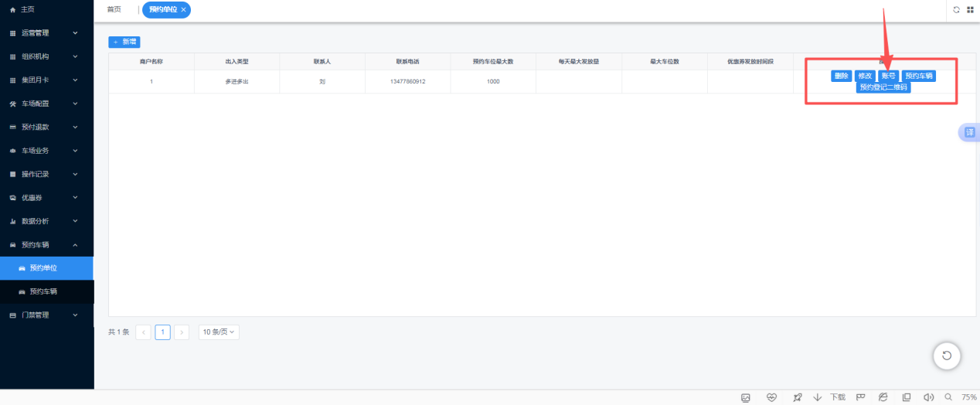Switch to the 首页 tab
The image size is (980, 405).
pos(114,9)
